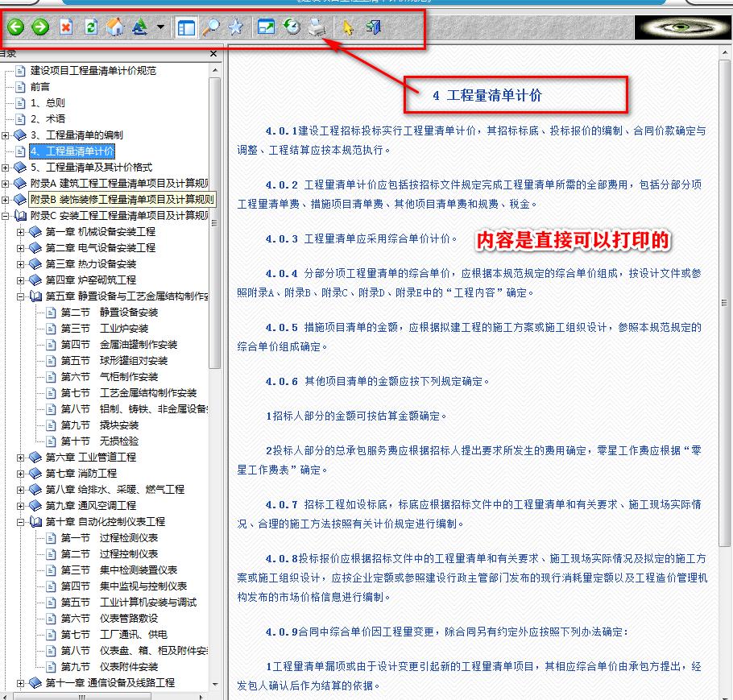Open 第三节 工业炉安装
The image size is (733, 700).
point(104,329)
